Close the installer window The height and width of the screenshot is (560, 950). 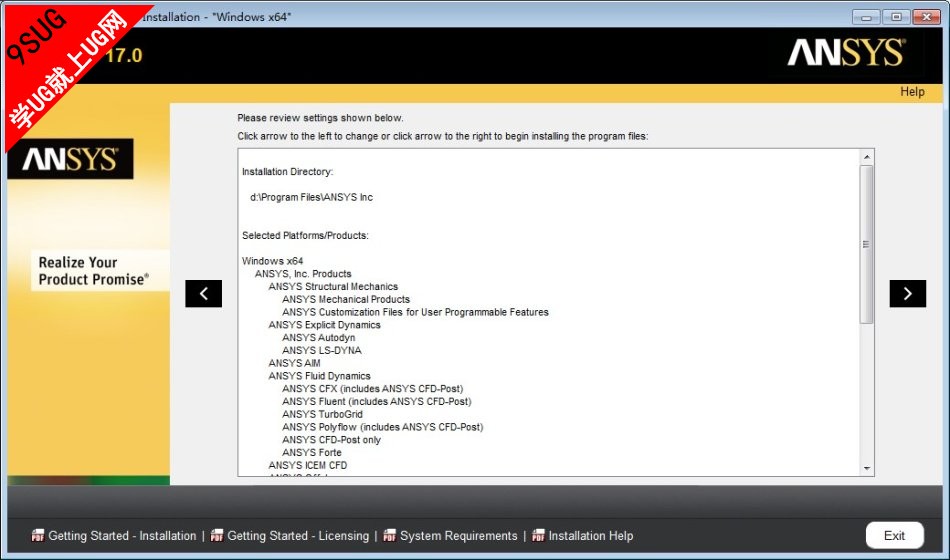926,17
